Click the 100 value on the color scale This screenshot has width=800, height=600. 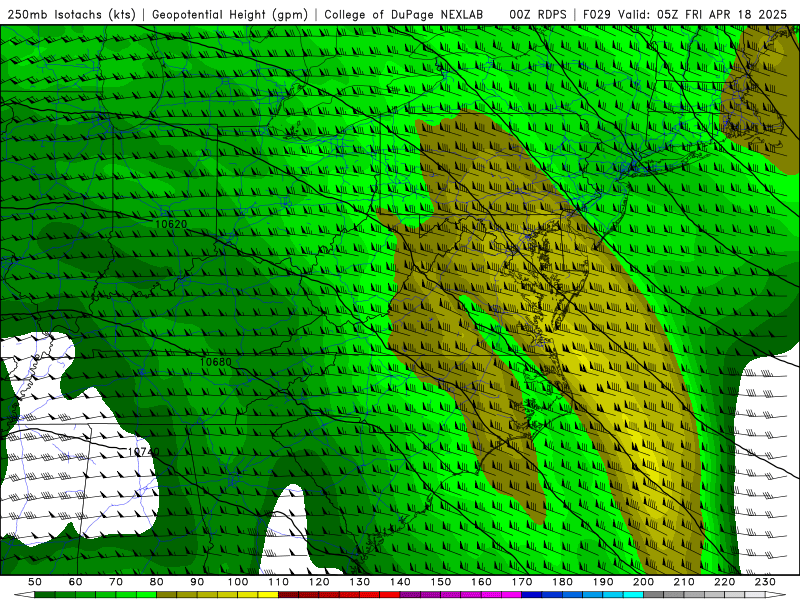(x=238, y=582)
